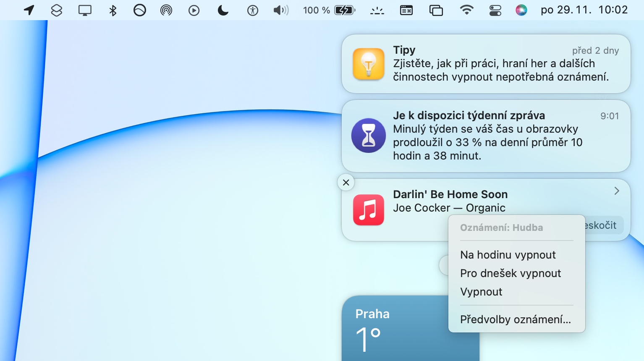Click the Location Services arrow icon

29,10
